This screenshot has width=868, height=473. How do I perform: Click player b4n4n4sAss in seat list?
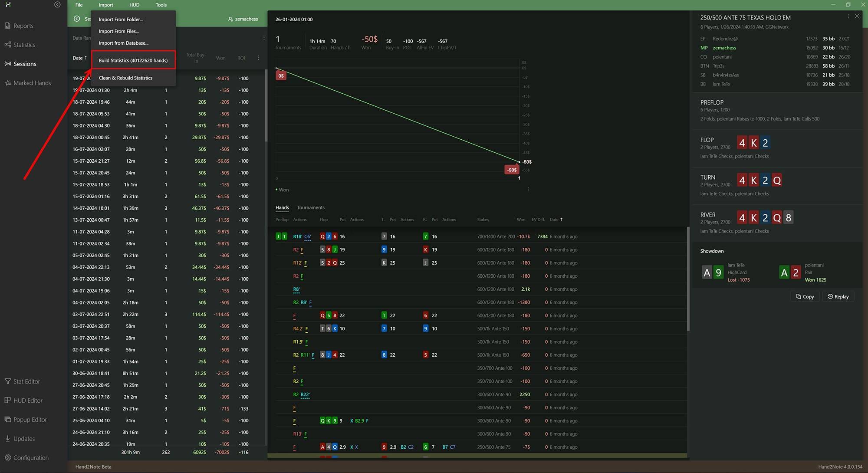pyautogui.click(x=726, y=75)
